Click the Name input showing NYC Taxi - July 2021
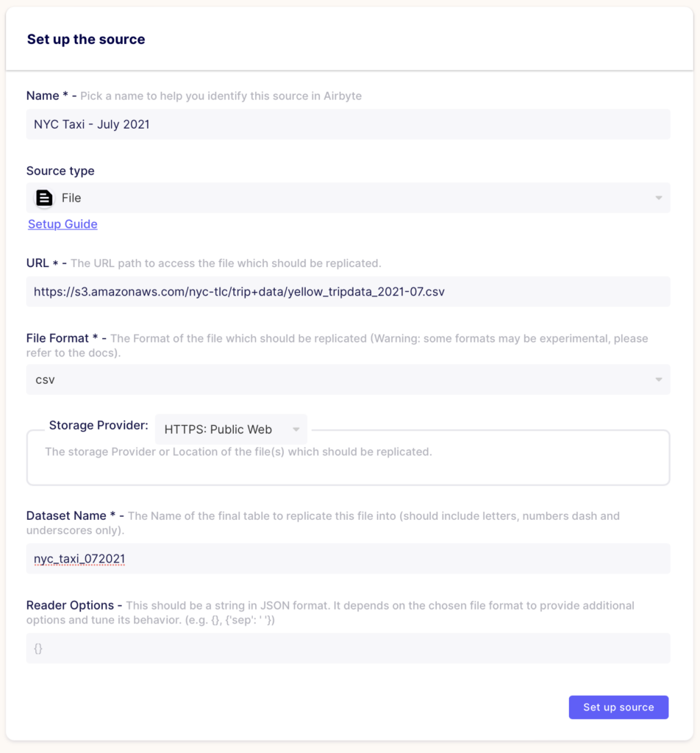Image resolution: width=700 pixels, height=753 pixels. point(348,124)
